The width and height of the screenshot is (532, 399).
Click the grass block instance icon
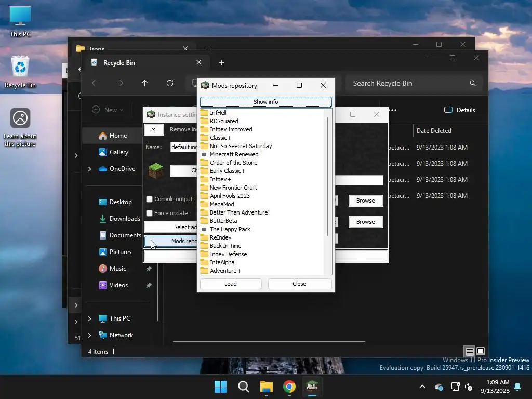[x=156, y=170]
